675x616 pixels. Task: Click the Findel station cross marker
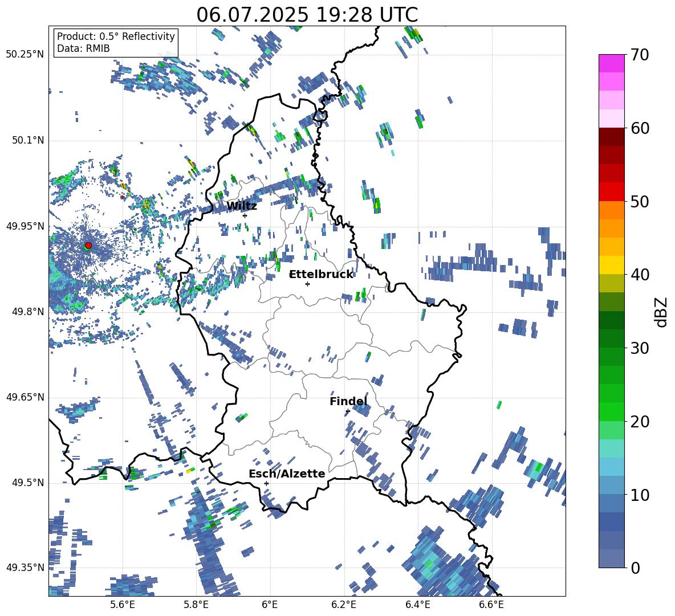348,411
